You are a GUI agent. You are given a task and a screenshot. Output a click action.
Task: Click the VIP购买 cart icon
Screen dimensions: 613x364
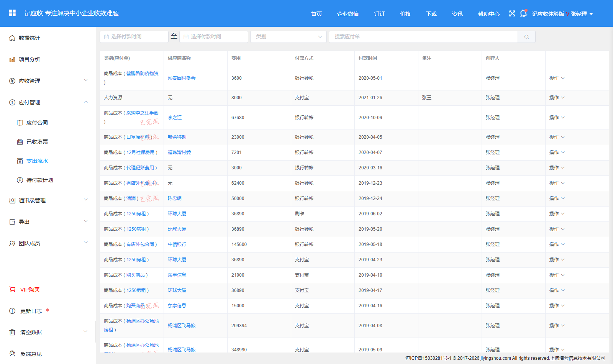click(x=12, y=289)
